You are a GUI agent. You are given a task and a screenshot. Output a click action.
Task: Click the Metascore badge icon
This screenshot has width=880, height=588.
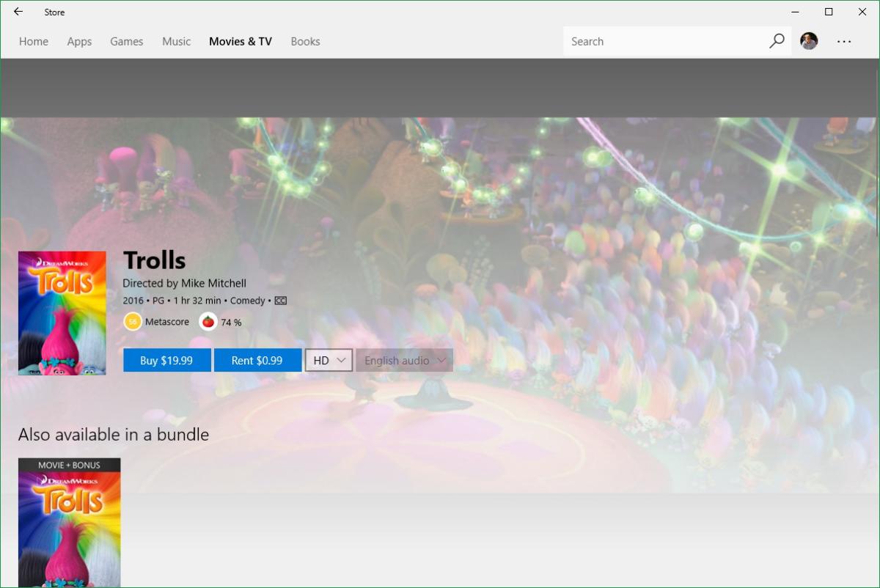(x=133, y=321)
